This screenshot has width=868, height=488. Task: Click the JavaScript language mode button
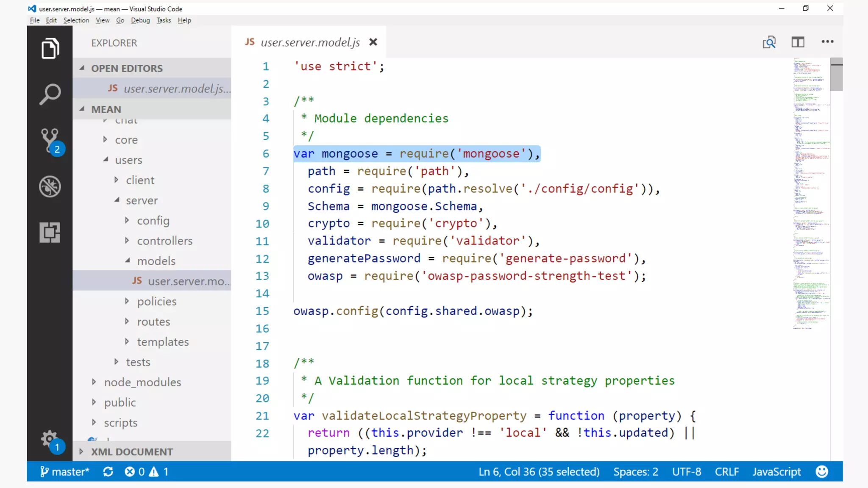coord(776,471)
